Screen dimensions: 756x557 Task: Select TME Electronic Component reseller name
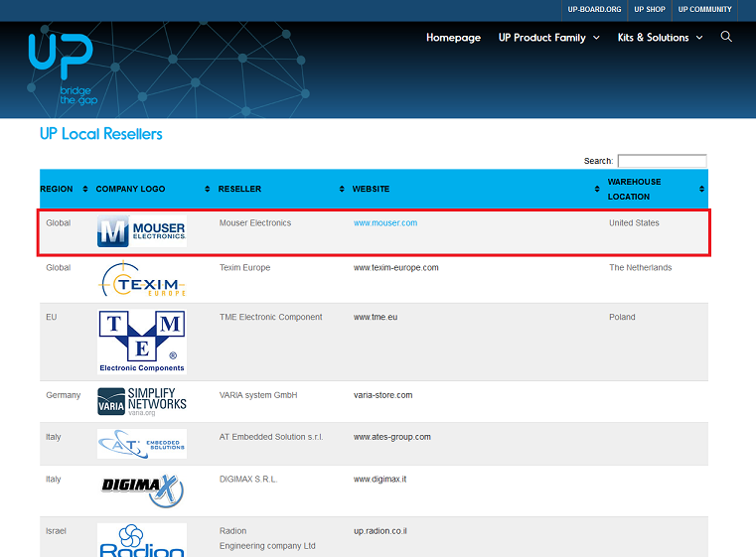pos(270,317)
